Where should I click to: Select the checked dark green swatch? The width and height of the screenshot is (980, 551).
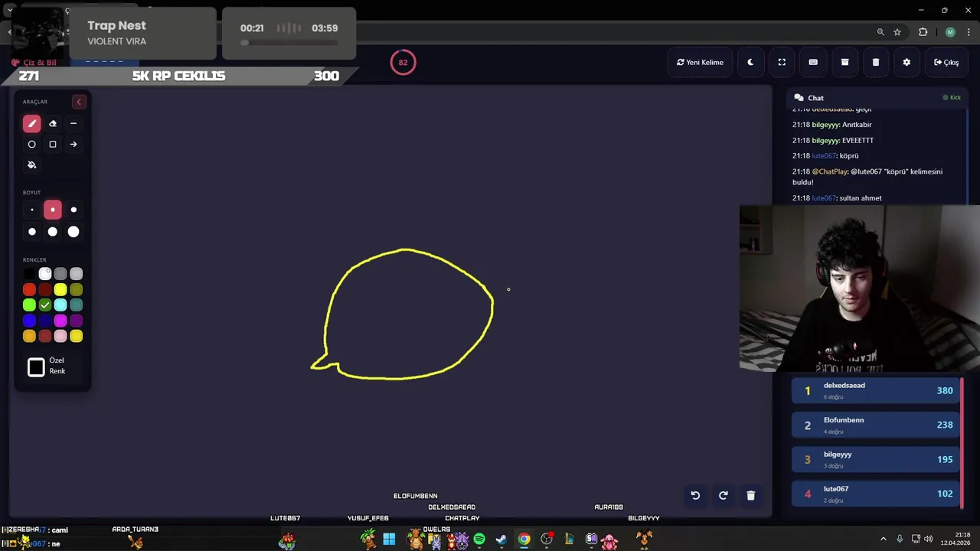(x=45, y=305)
